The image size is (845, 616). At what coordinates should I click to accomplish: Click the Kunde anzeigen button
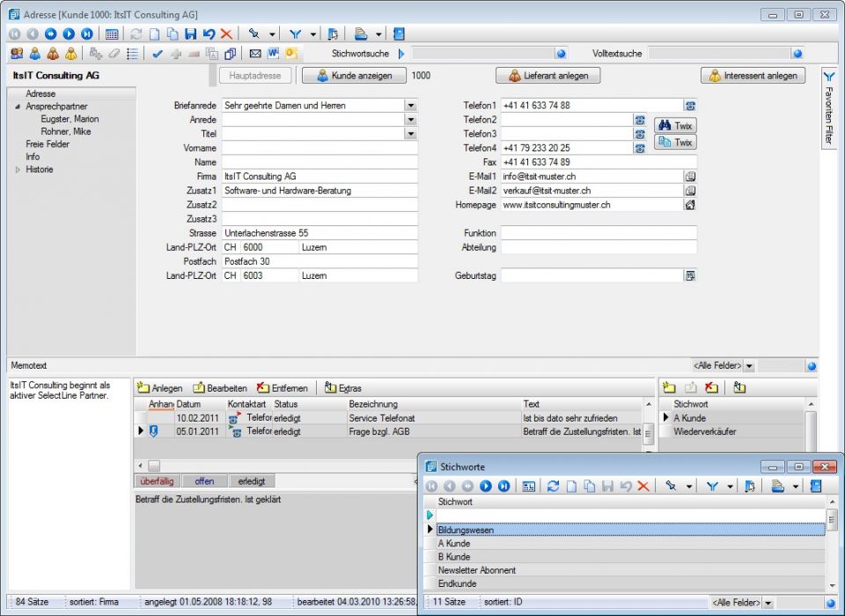pos(354,76)
